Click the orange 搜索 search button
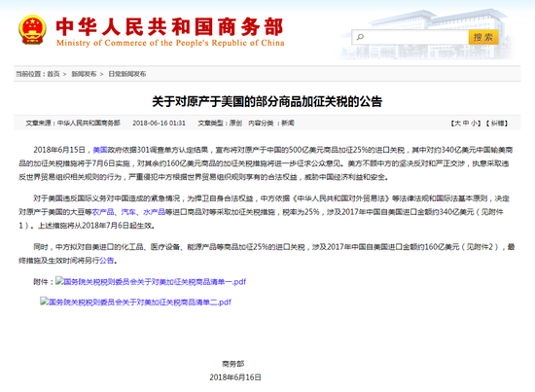Viewport: 535px width, 392px height. click(483, 37)
